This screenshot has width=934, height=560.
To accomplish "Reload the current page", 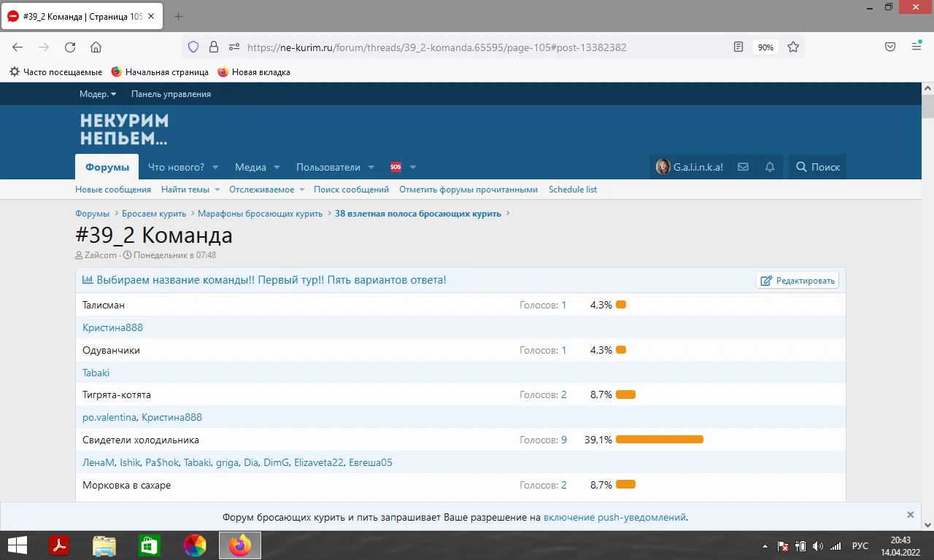I will [70, 47].
